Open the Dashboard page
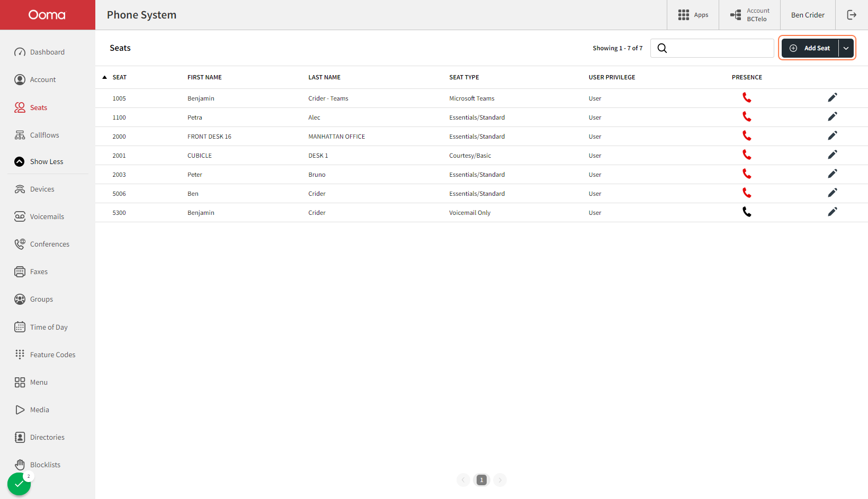 click(x=40, y=52)
